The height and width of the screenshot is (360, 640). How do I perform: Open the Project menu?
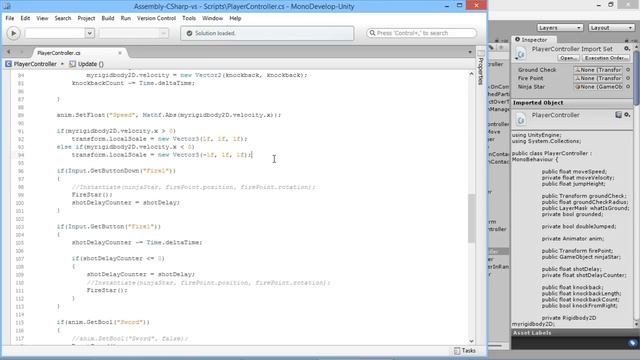coord(86,18)
